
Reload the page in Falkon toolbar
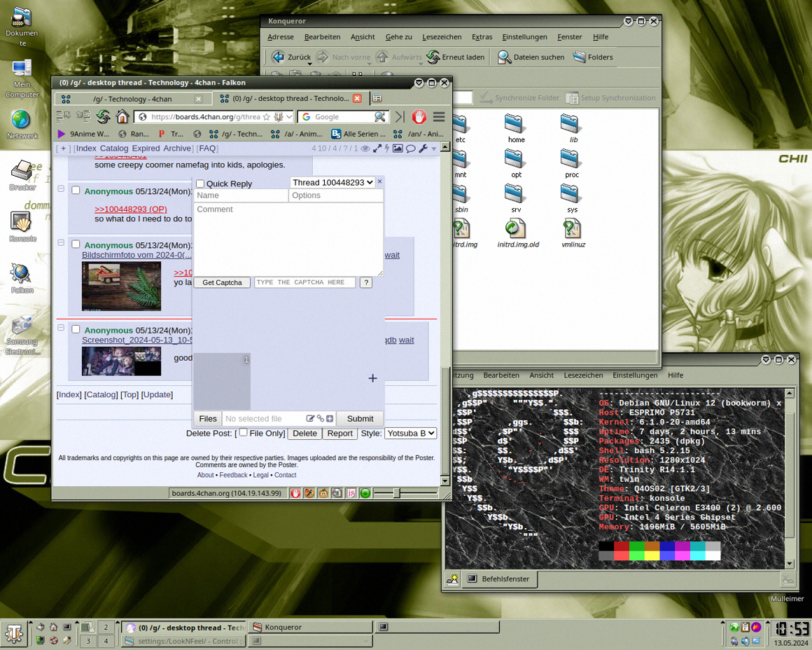pyautogui.click(x=103, y=117)
